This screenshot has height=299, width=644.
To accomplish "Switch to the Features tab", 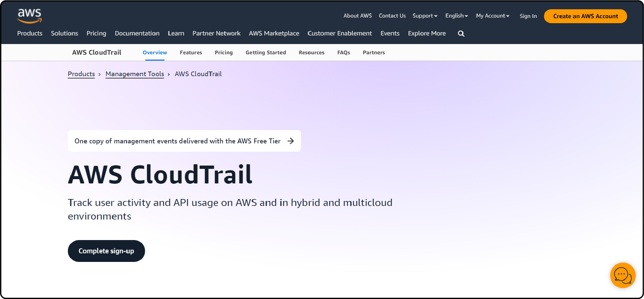I will tap(191, 53).
